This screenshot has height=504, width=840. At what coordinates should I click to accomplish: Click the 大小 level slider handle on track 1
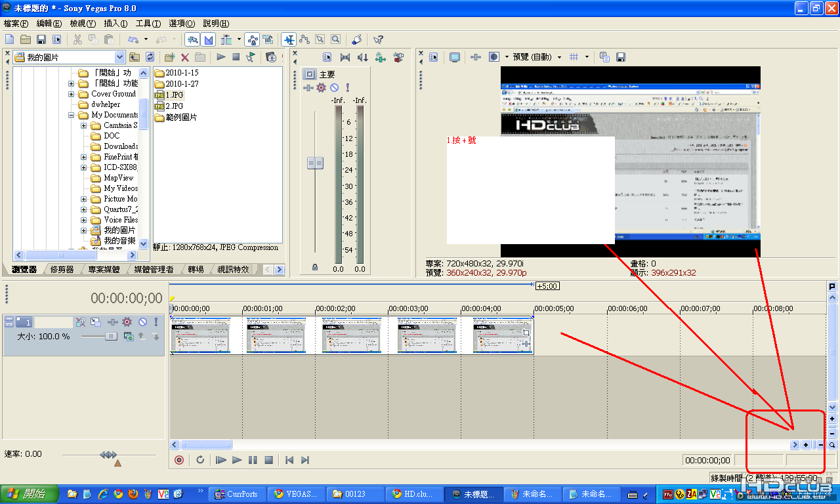111,336
